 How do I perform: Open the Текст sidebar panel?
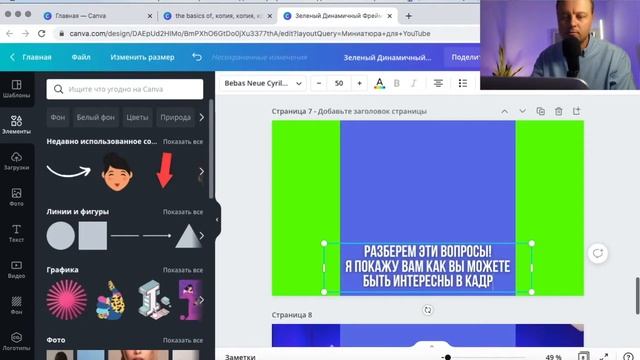[x=16, y=233]
